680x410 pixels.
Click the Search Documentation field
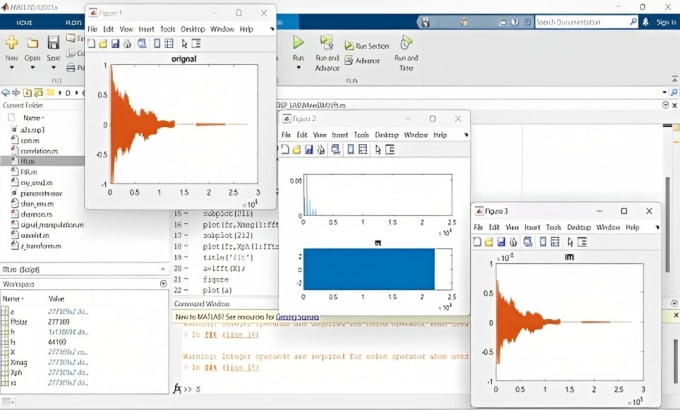pyautogui.click(x=586, y=22)
